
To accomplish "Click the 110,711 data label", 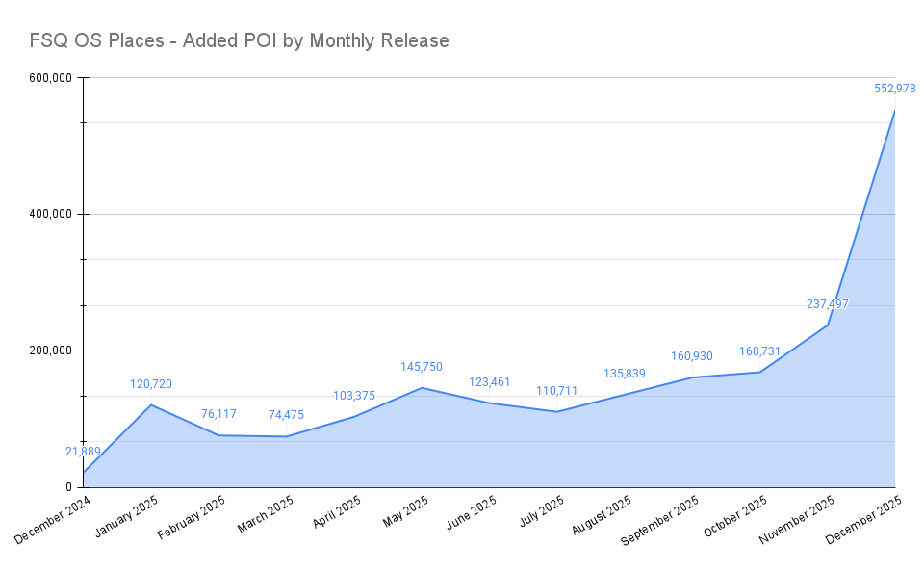I will (556, 391).
